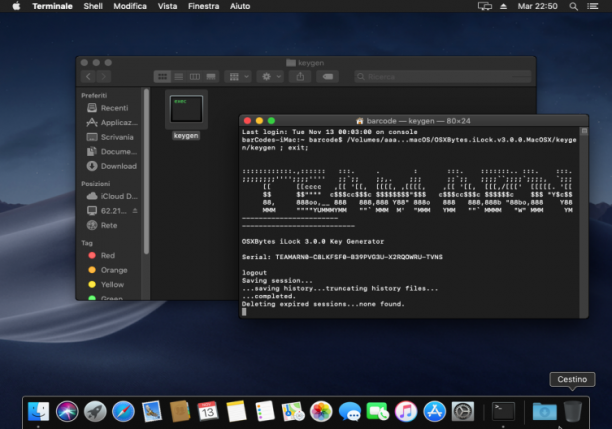Switch Finder to icon view
The image size is (612, 429).
(x=162, y=77)
